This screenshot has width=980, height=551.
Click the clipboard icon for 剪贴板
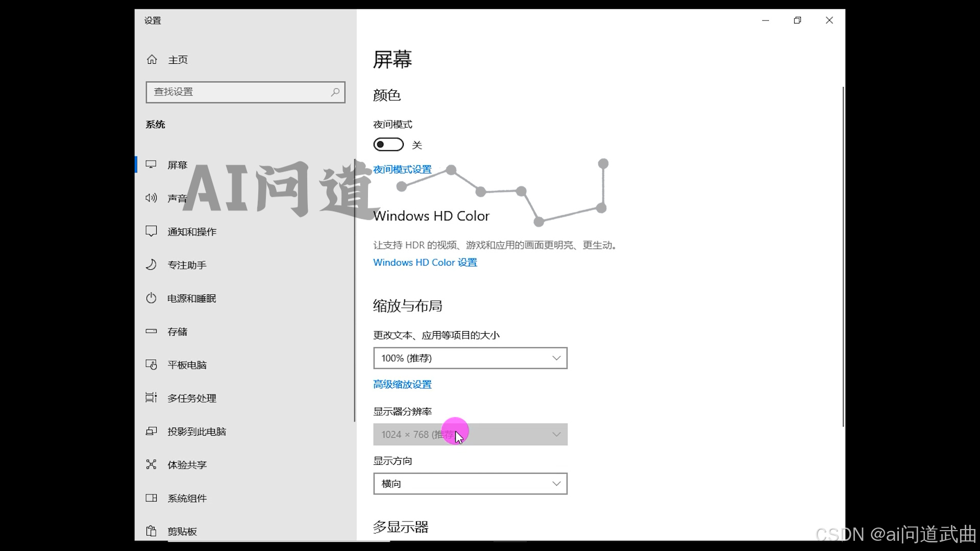[151, 531]
